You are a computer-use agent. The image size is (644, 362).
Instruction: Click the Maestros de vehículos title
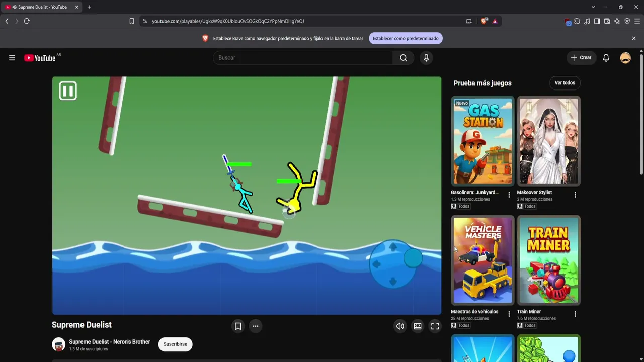coord(474,312)
